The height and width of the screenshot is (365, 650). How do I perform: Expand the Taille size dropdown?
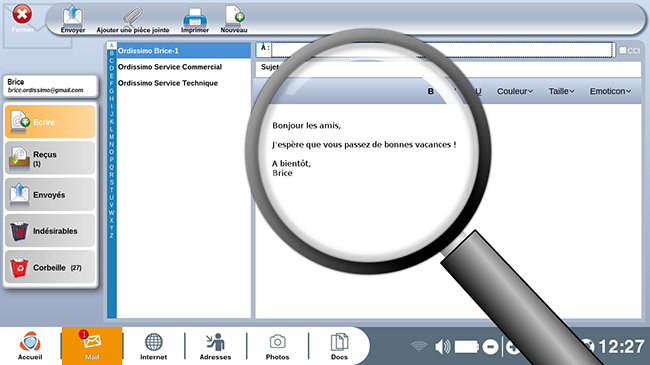point(561,91)
